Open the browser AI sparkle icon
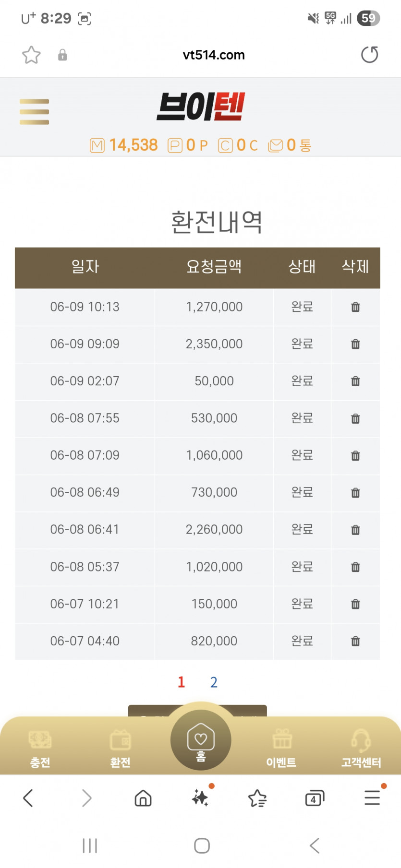 pyautogui.click(x=201, y=798)
